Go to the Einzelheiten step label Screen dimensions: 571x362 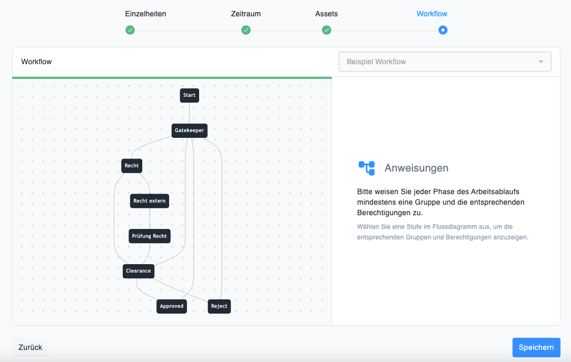pos(146,14)
